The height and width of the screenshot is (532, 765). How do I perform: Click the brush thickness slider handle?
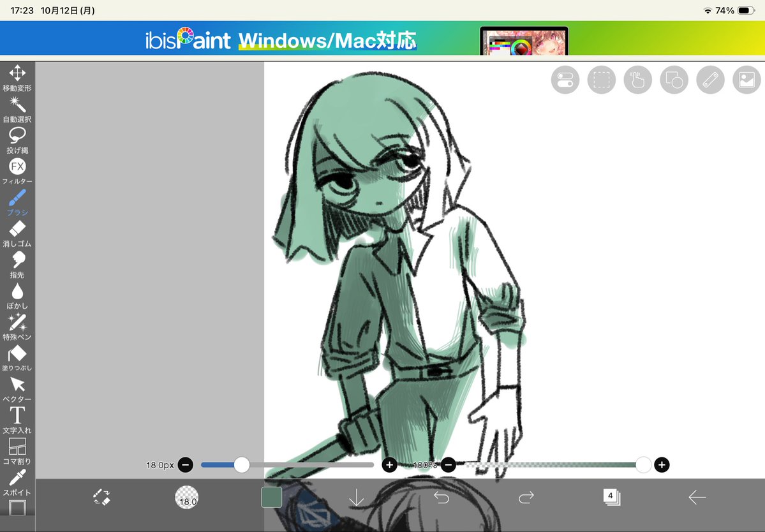point(242,465)
